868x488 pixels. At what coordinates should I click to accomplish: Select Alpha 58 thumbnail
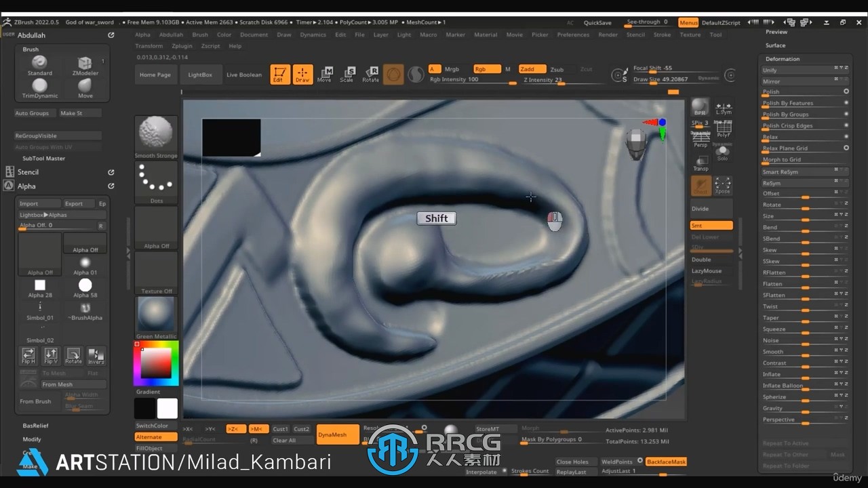point(85,288)
